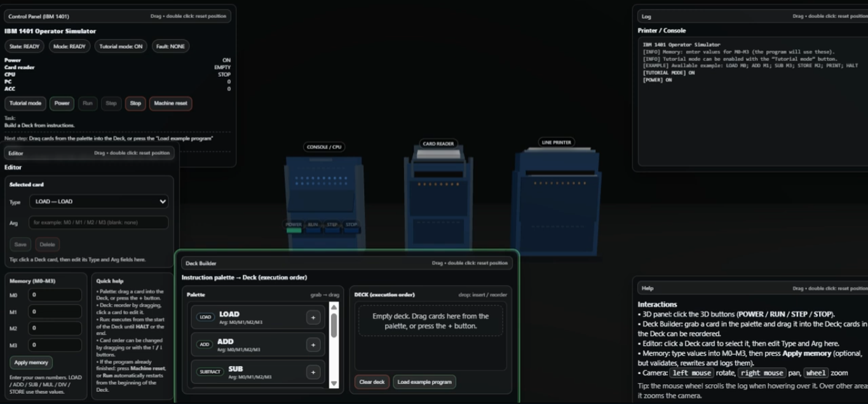Click Save in the Editor
868x404 pixels.
(20, 244)
